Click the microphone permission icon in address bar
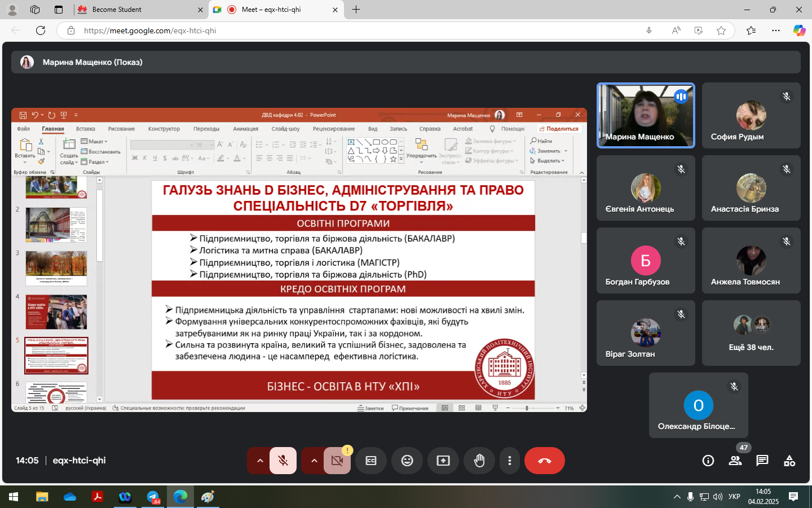 [x=649, y=30]
